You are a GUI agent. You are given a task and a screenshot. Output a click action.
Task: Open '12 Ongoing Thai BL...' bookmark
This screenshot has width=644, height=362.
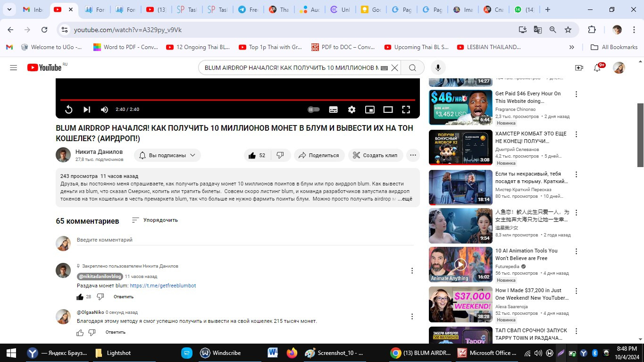198,47
